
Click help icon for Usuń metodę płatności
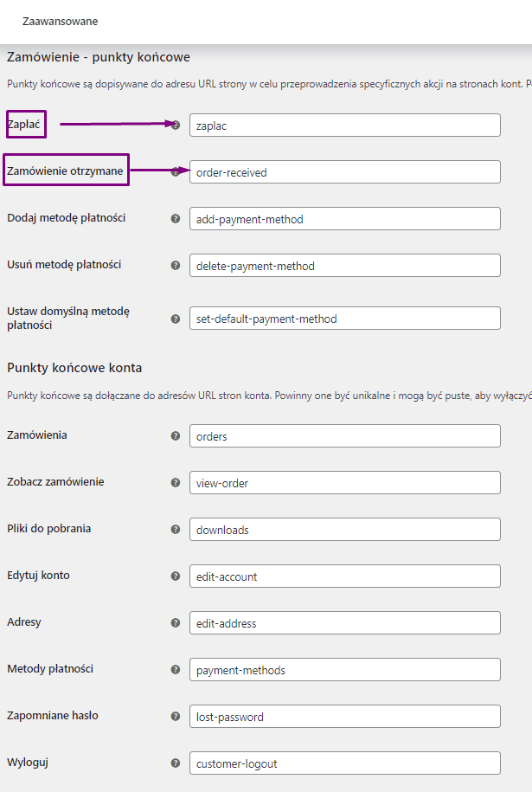pyautogui.click(x=176, y=266)
